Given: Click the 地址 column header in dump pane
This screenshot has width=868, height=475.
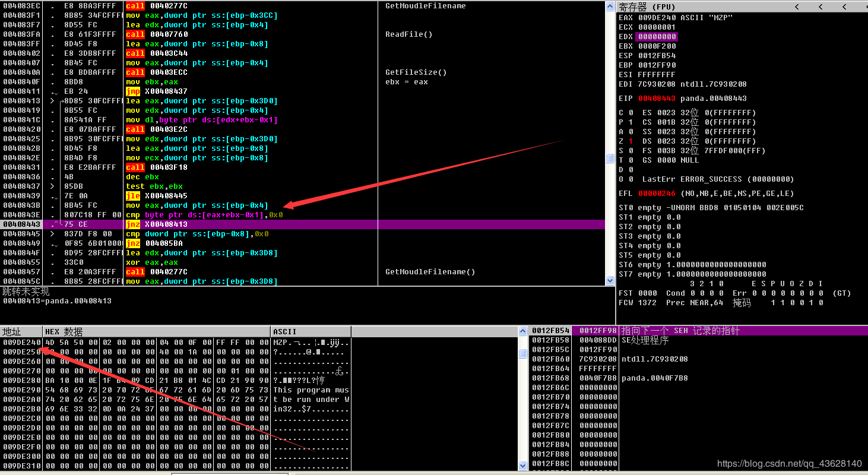Looking at the screenshot, I should click(x=21, y=331).
